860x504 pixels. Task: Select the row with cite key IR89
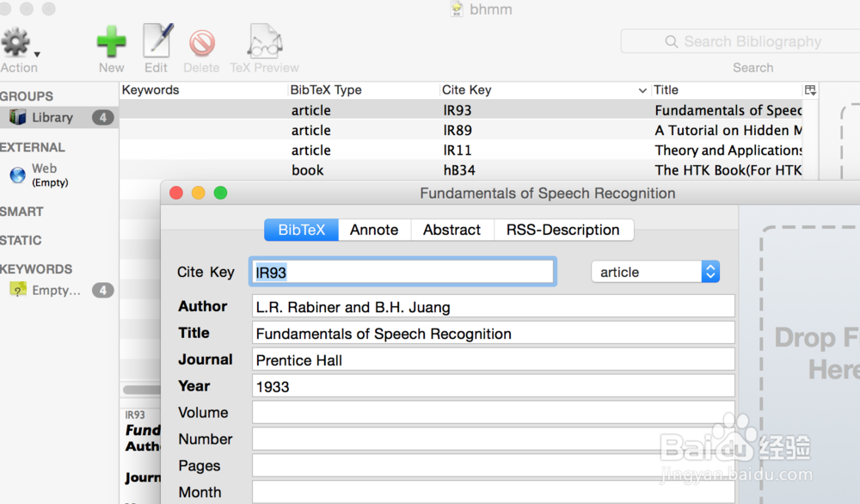point(461,130)
